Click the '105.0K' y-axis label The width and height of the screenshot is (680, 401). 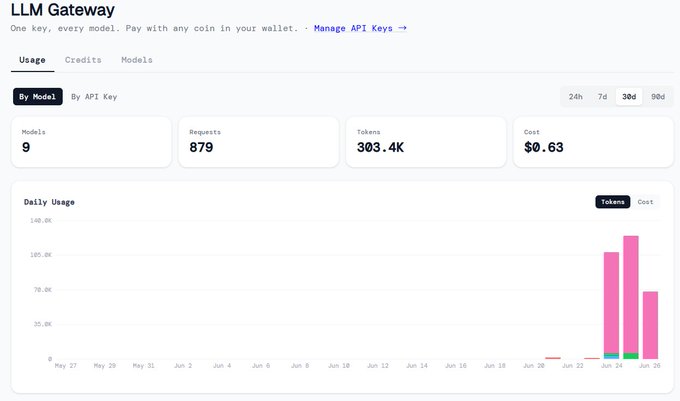pos(41,255)
